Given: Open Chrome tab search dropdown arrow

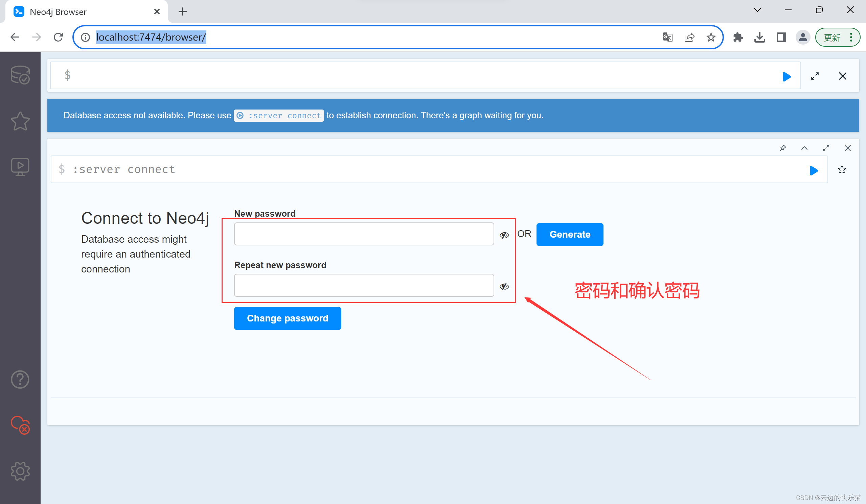Looking at the screenshot, I should [x=757, y=10].
